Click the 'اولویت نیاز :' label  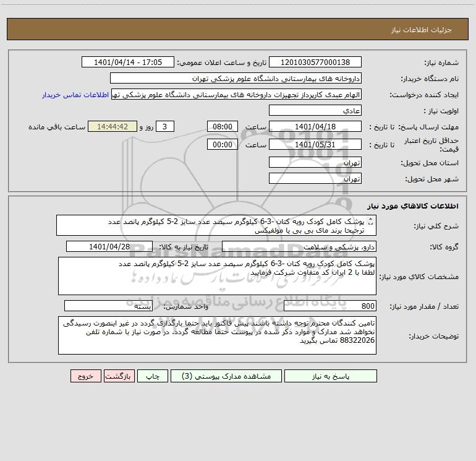[441, 111]
